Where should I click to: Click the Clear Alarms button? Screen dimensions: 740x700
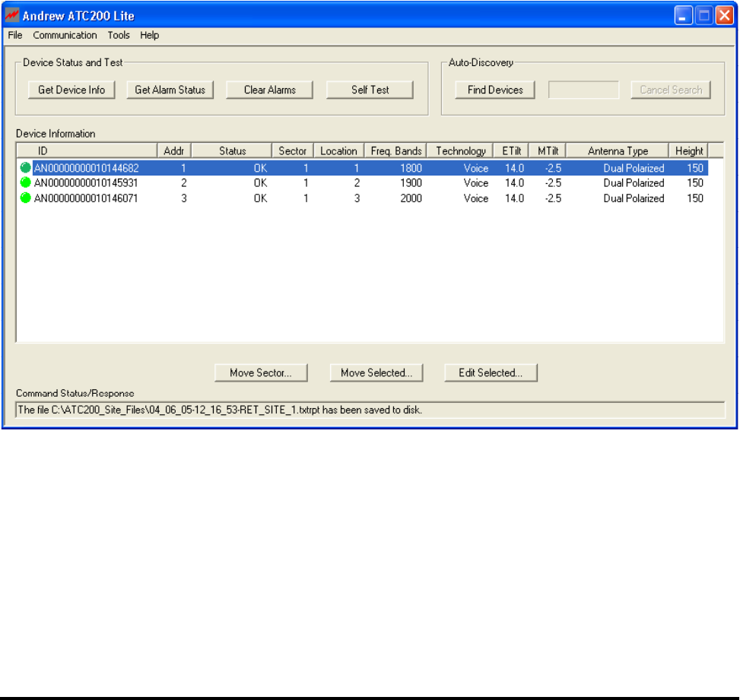[x=269, y=90]
